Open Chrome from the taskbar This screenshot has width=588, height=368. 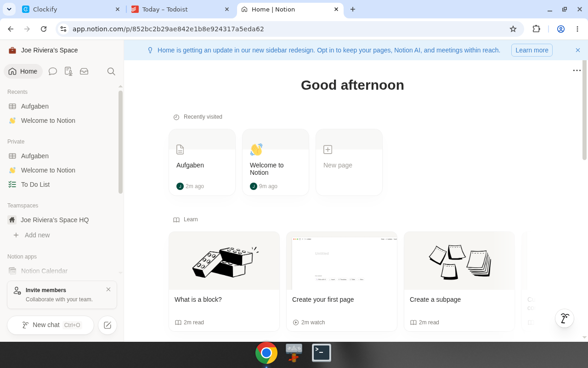click(x=266, y=353)
